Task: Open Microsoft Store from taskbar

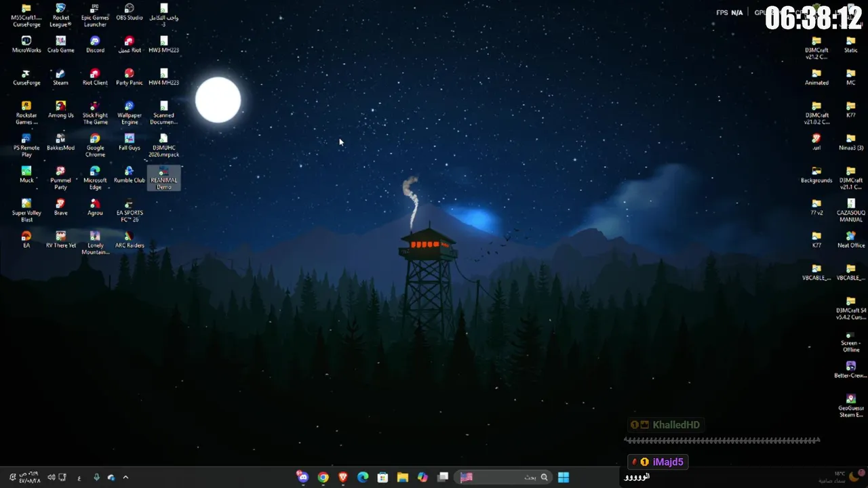Action: (382, 477)
